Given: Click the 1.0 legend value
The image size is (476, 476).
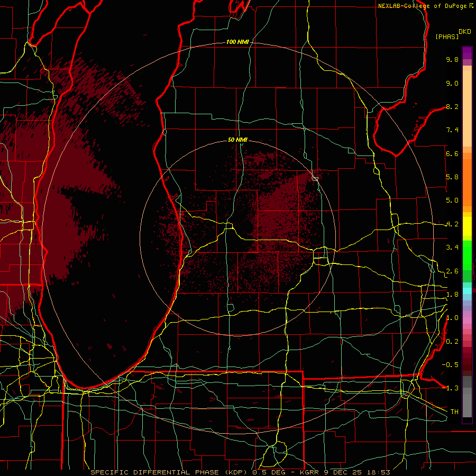Looking at the screenshot, I should [x=452, y=318].
